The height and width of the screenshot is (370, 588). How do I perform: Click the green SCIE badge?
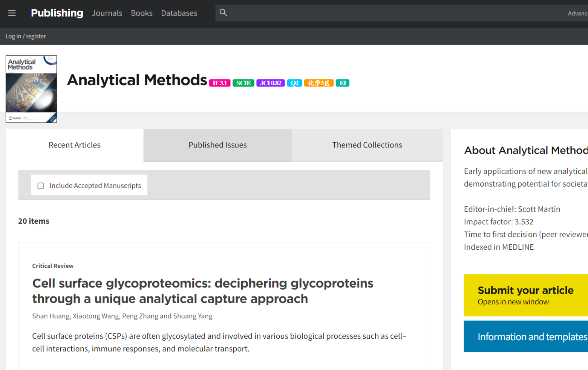[x=243, y=83]
